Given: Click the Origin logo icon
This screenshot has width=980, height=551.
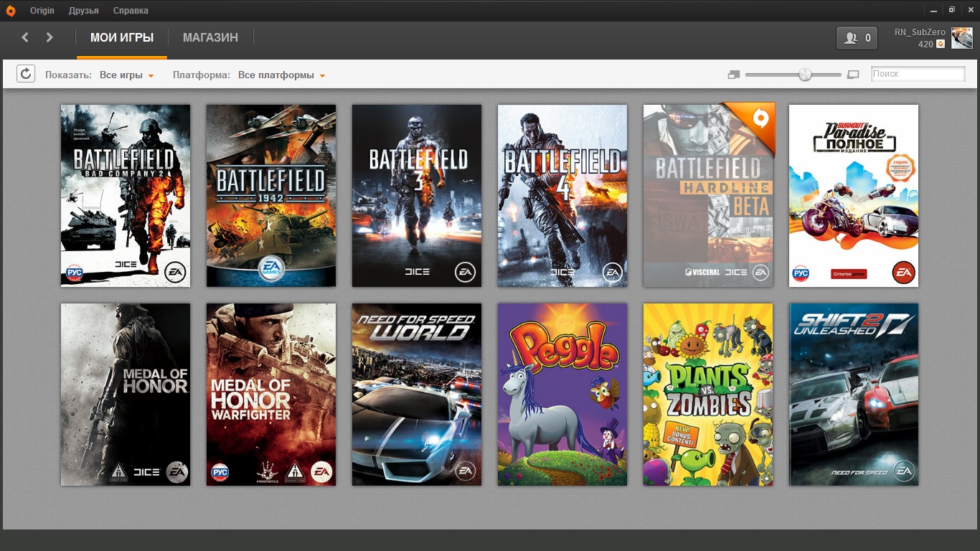Looking at the screenshot, I should click(11, 10).
